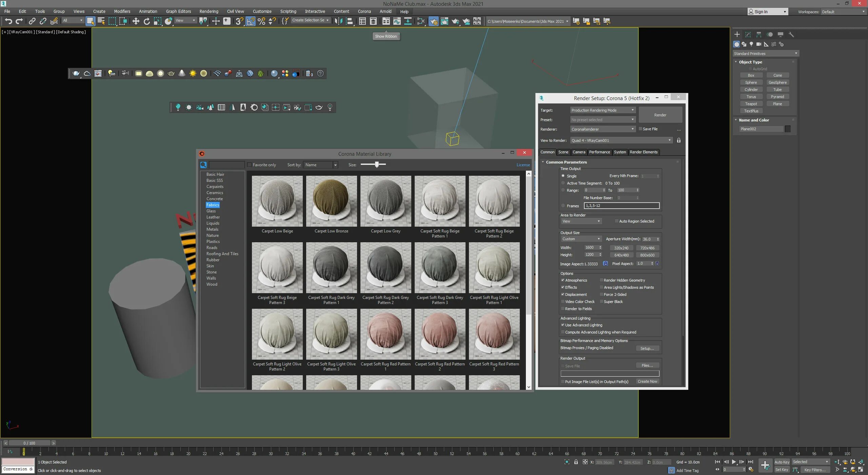Select the Move transform tool

click(x=136, y=21)
